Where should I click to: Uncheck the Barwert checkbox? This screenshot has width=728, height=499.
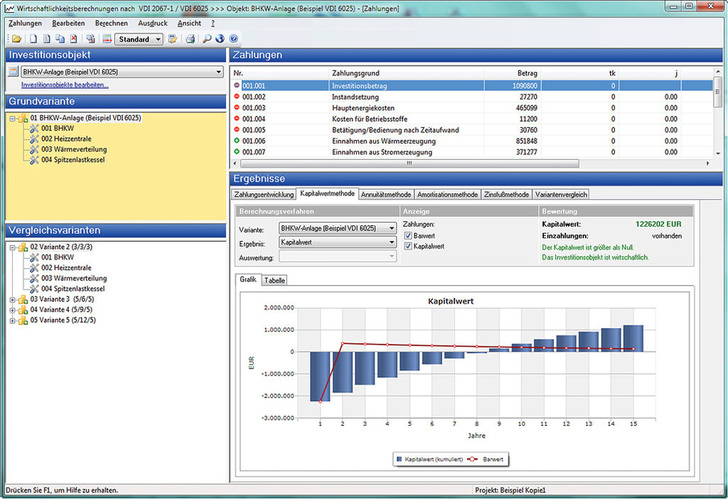coord(408,235)
